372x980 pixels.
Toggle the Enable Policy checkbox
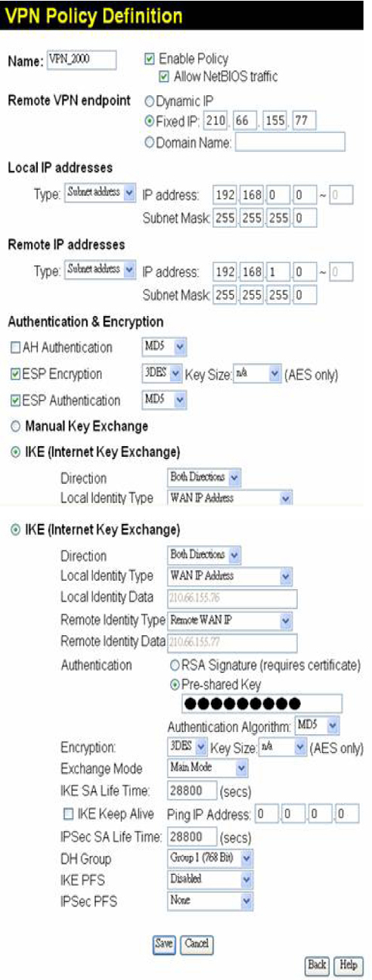[x=149, y=59]
